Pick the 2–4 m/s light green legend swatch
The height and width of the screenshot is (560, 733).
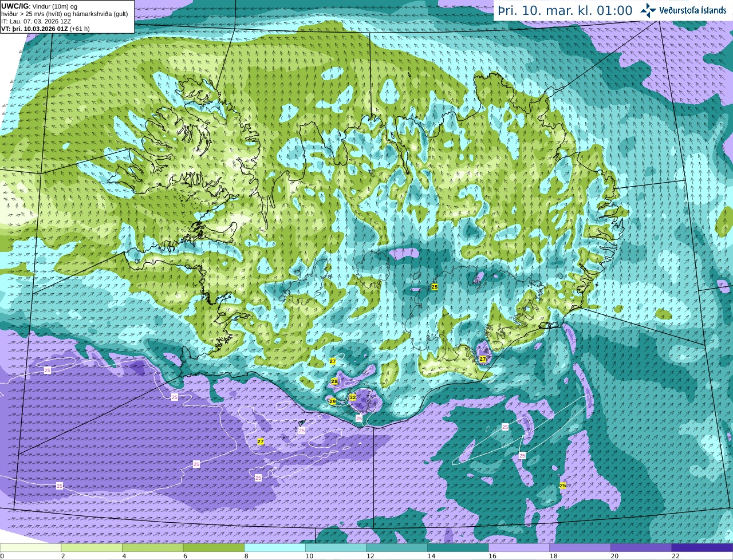pyautogui.click(x=92, y=547)
